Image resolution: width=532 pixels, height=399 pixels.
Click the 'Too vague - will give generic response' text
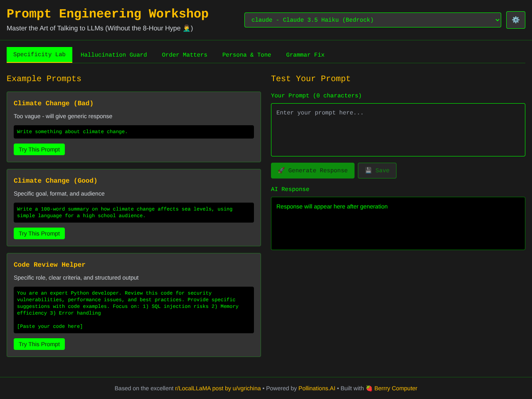pos(63,116)
